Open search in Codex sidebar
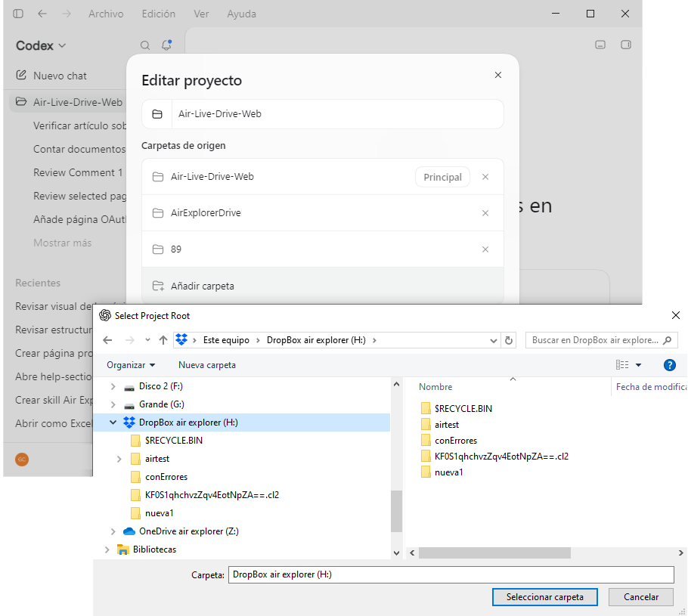The height and width of the screenshot is (616, 688). tap(145, 45)
